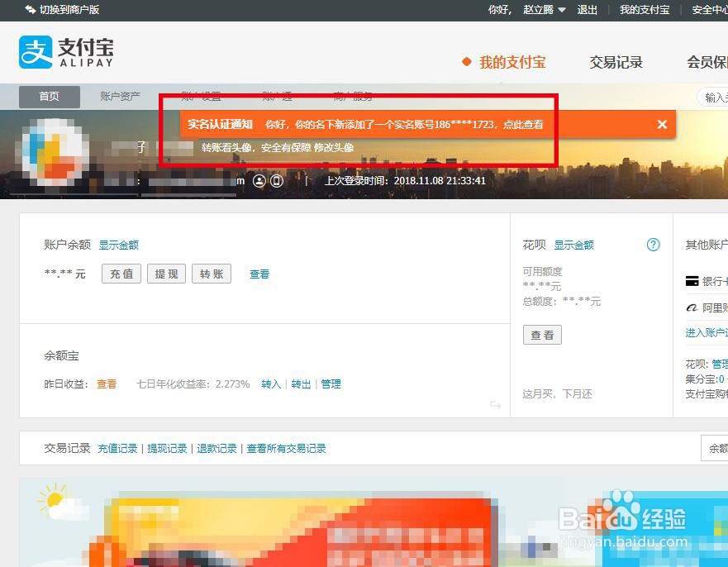Click the mobile phone binding icon
Image resolution: width=728 pixels, height=567 pixels.
(x=277, y=181)
